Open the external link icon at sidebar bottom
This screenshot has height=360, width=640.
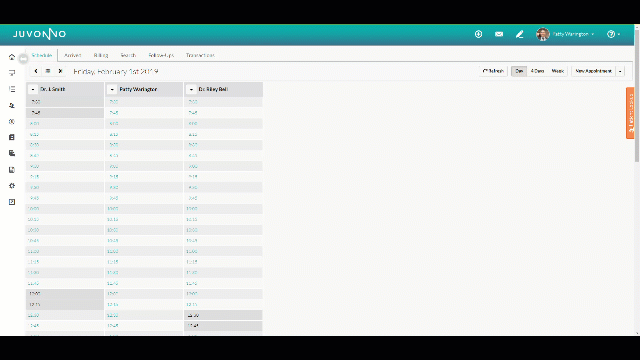[12, 202]
